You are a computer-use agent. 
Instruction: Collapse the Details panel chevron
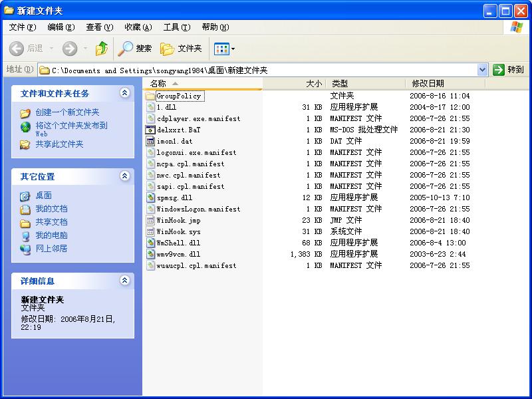124,281
